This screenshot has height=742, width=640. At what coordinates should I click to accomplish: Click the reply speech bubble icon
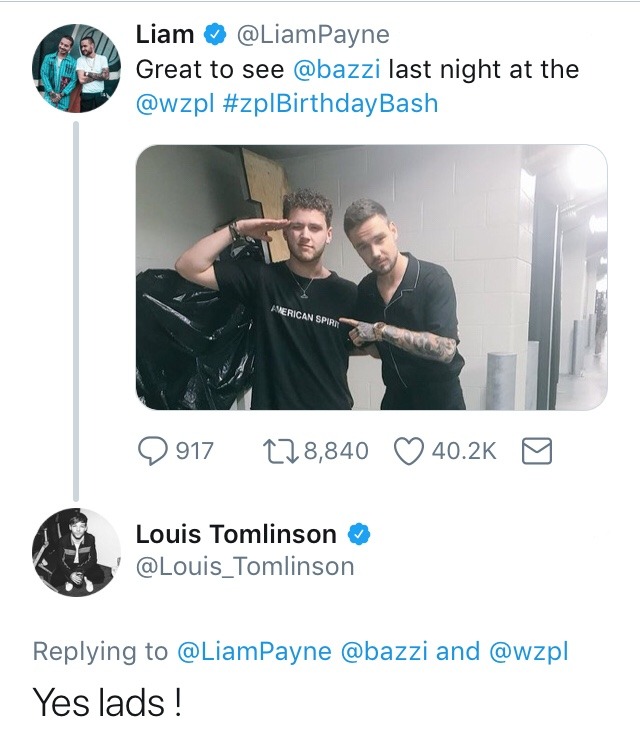coord(152,451)
